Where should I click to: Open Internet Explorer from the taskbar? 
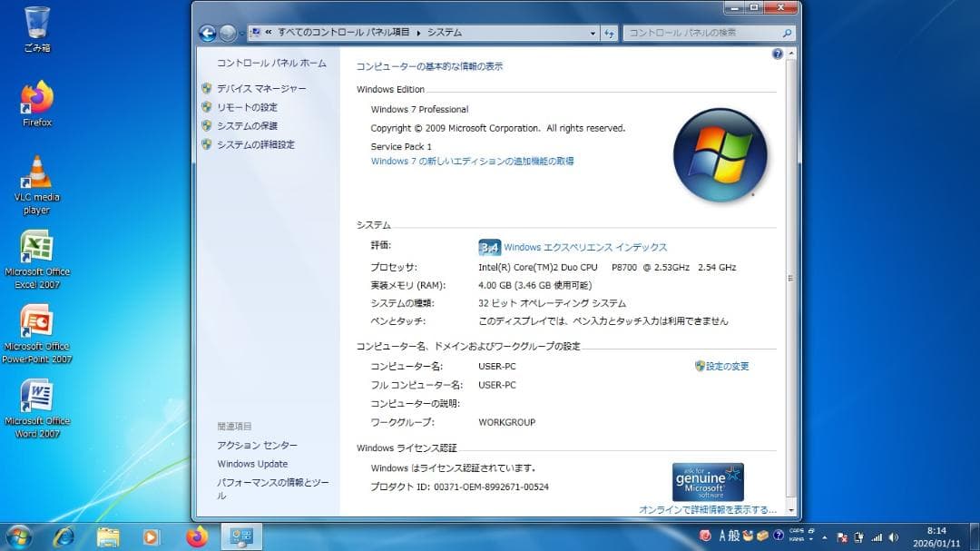[x=64, y=536]
